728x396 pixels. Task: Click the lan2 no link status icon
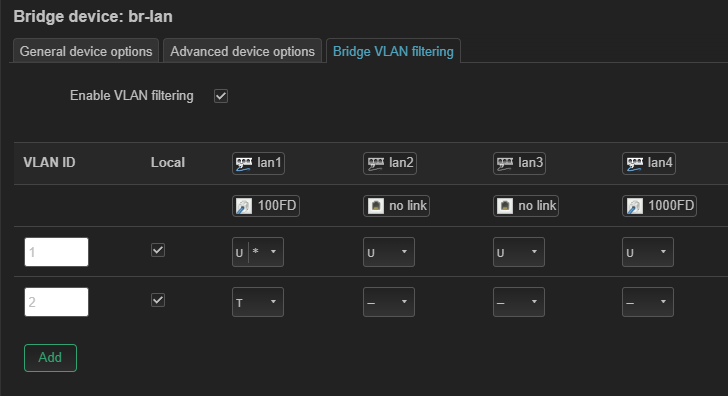click(376, 206)
